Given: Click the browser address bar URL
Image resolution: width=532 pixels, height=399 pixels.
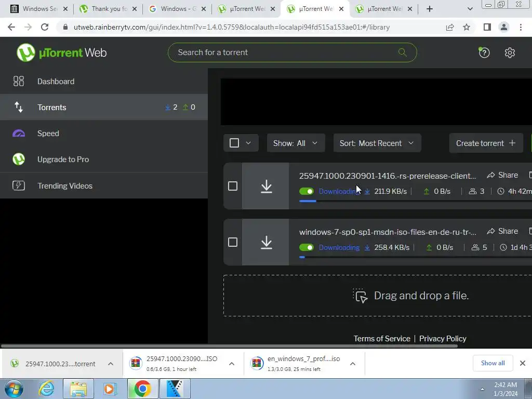Looking at the screenshot, I should tap(231, 27).
